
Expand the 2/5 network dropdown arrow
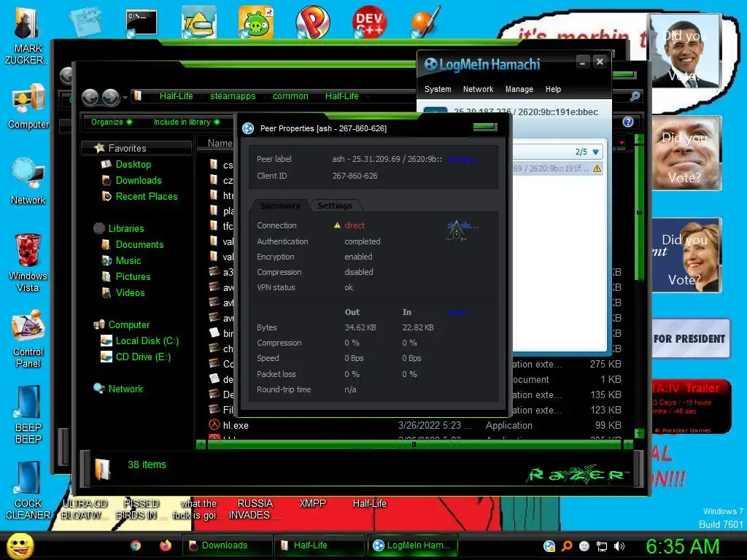pyautogui.click(x=595, y=152)
